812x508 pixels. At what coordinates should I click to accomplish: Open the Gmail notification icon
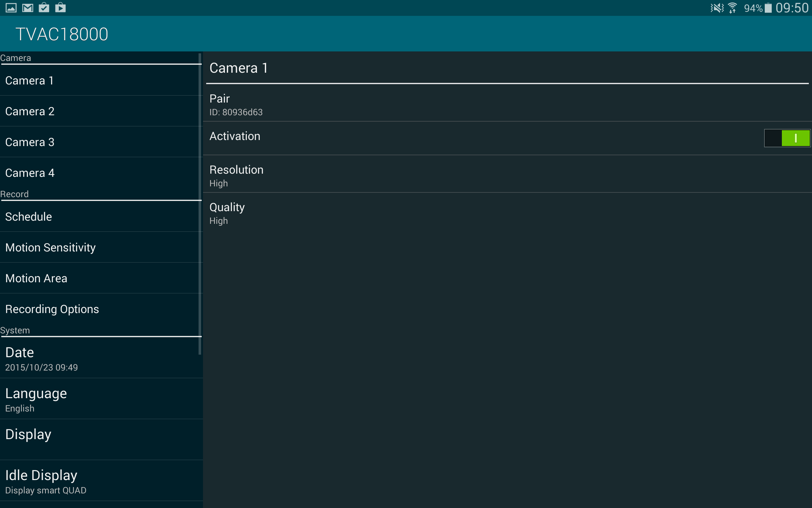(28, 8)
